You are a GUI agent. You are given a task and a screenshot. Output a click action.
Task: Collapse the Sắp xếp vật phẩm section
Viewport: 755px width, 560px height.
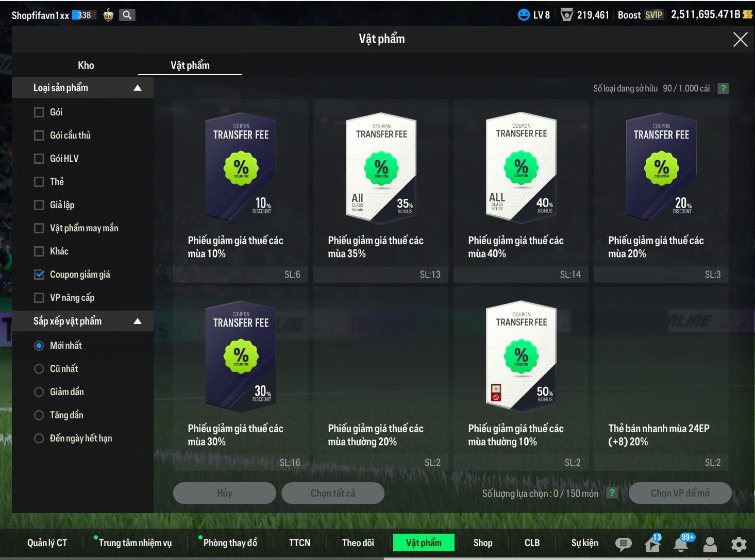click(x=138, y=321)
